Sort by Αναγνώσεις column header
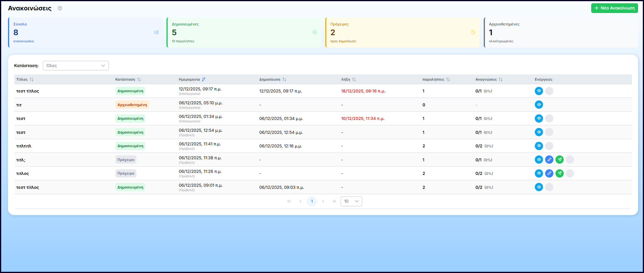Screen dimensions: 644x273 [x=500, y=79]
